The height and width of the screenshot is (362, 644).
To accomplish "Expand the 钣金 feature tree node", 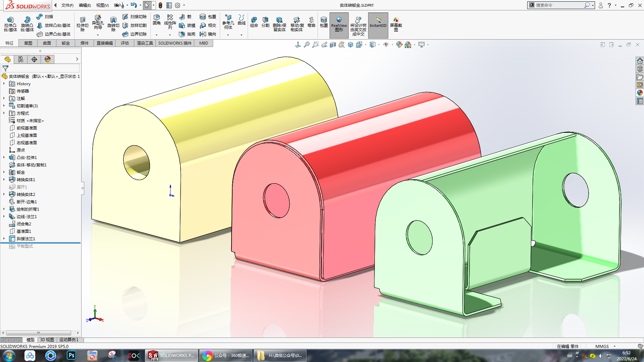I will tap(4, 172).
